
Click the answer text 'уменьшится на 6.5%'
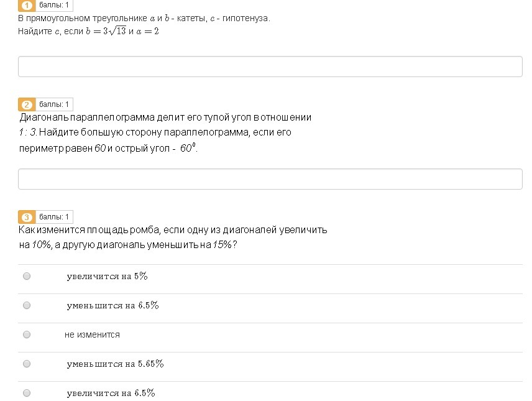pos(112,305)
